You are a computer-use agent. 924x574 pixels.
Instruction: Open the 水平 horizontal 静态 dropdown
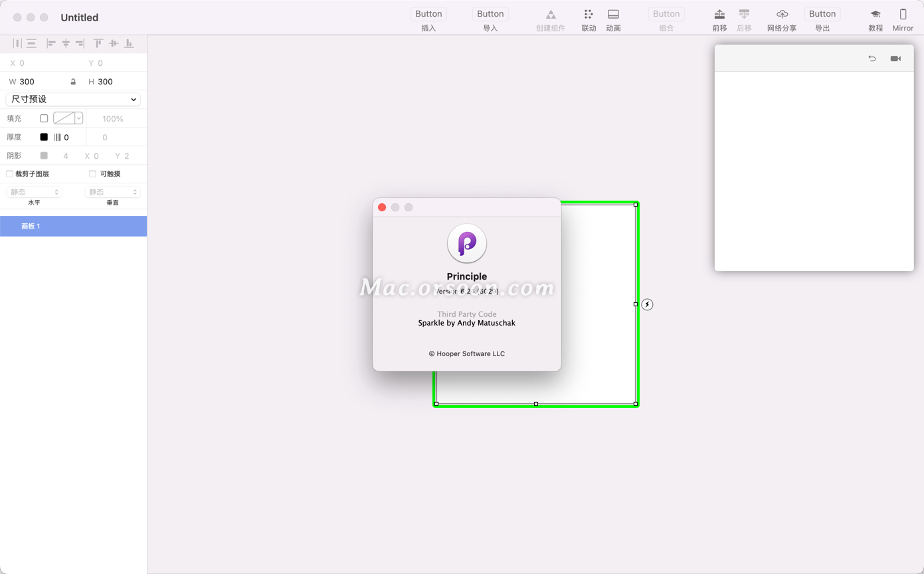click(x=34, y=192)
